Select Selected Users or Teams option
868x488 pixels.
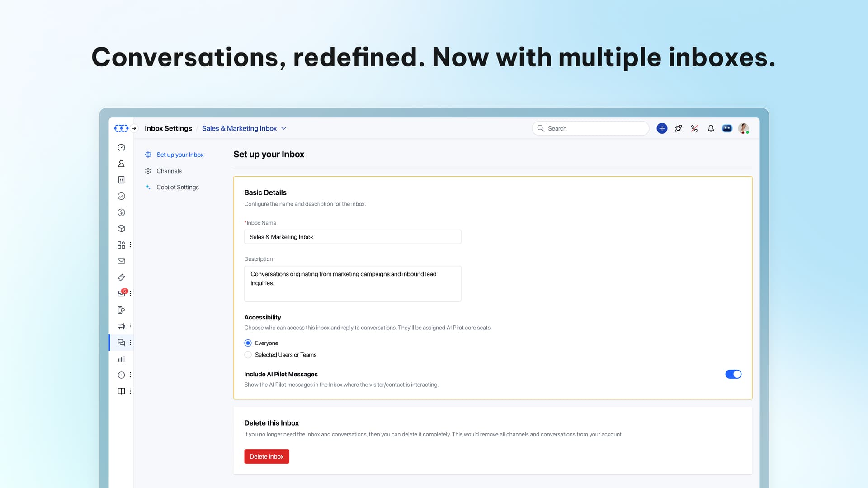click(248, 355)
